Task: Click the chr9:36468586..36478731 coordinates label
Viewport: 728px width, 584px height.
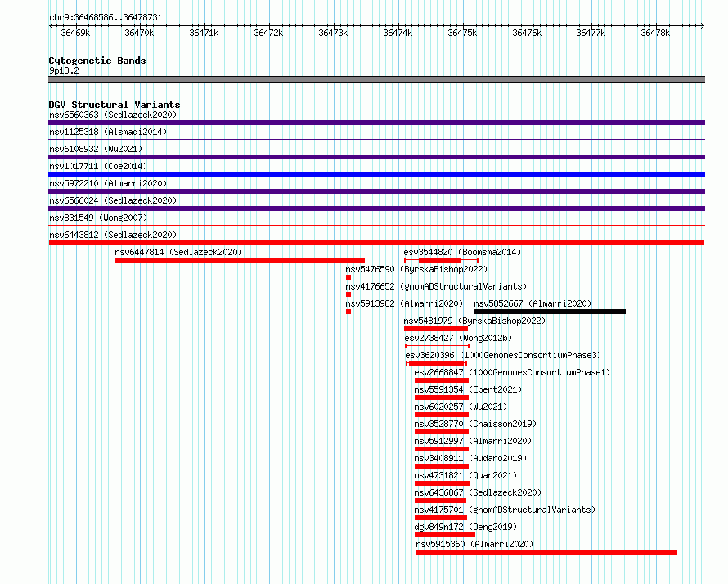Action: coord(106,18)
